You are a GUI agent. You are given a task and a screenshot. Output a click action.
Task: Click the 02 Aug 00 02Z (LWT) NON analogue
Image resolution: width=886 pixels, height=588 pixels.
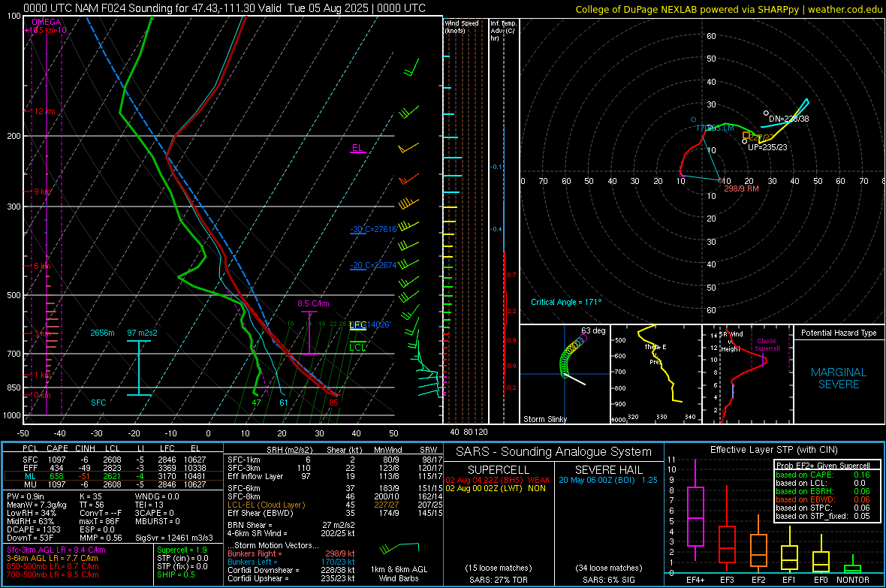[495, 488]
